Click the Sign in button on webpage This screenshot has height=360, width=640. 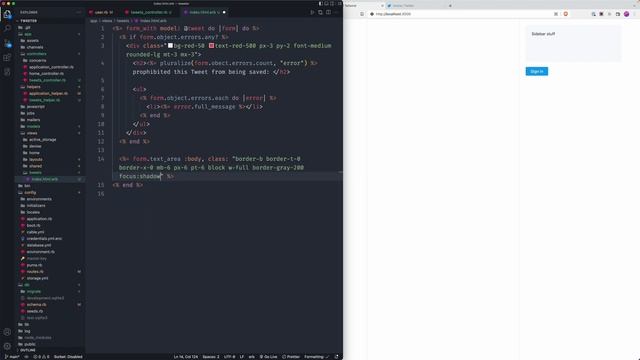click(537, 71)
